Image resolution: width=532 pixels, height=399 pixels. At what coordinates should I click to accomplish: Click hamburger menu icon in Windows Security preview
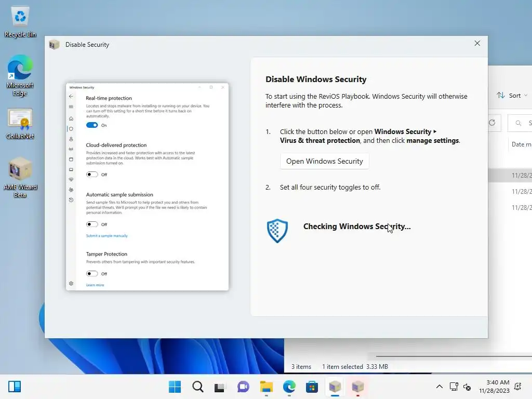coord(71,107)
